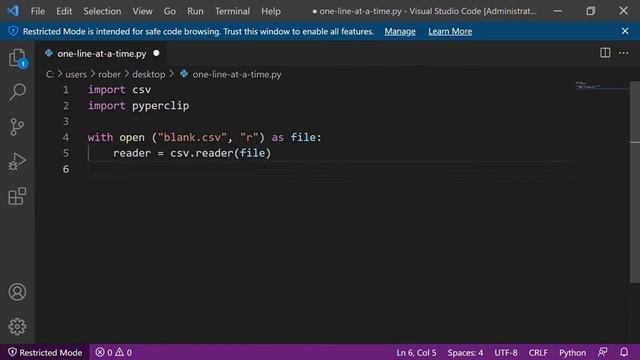Image resolution: width=640 pixels, height=360 pixels.
Task: Click line number 1 in the gutter
Action: [66, 90]
